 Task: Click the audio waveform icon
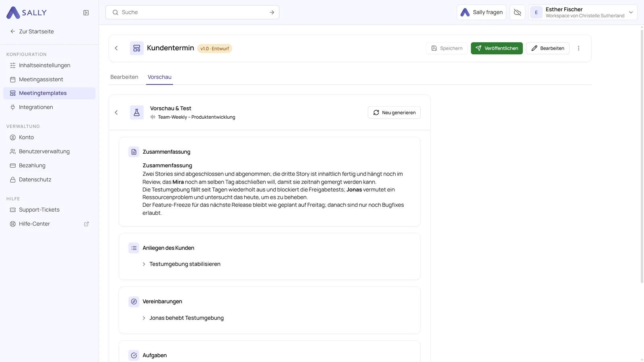(x=153, y=117)
